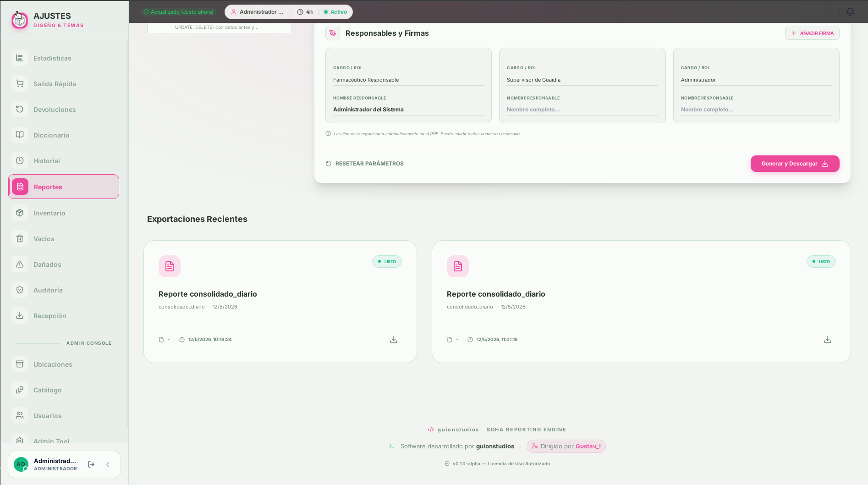
Task: Open the Activo status indicator
Action: point(335,12)
